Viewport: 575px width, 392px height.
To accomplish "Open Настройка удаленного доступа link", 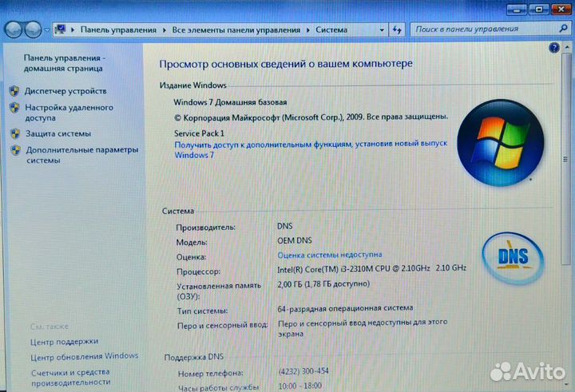I will (69, 113).
